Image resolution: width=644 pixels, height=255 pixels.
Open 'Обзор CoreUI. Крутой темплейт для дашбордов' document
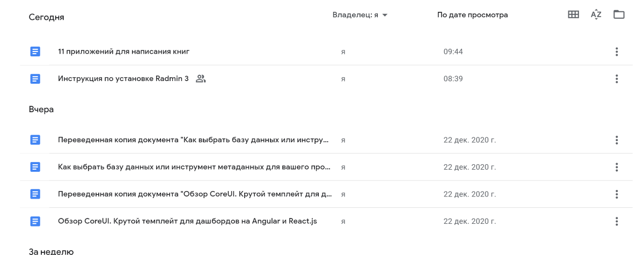click(187, 221)
